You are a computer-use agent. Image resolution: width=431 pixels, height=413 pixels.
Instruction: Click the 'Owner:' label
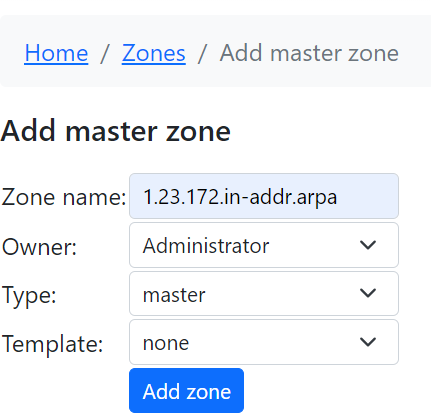pos(39,247)
